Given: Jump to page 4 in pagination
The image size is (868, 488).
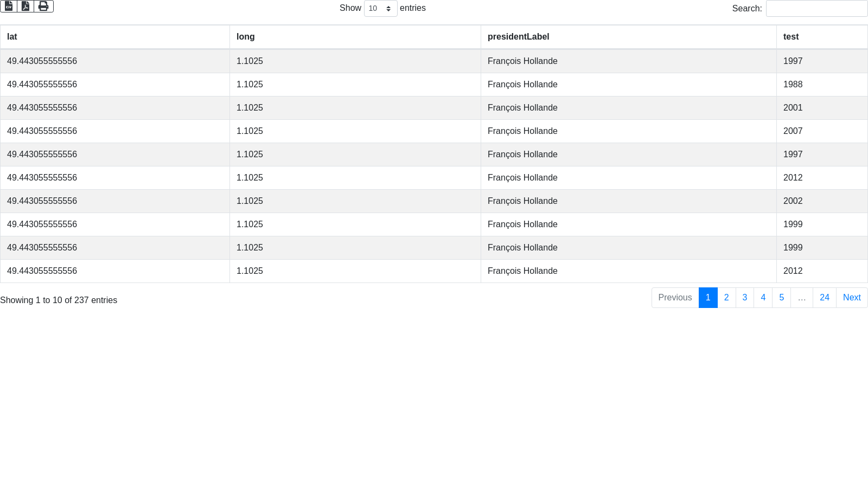Looking at the screenshot, I should click(763, 298).
